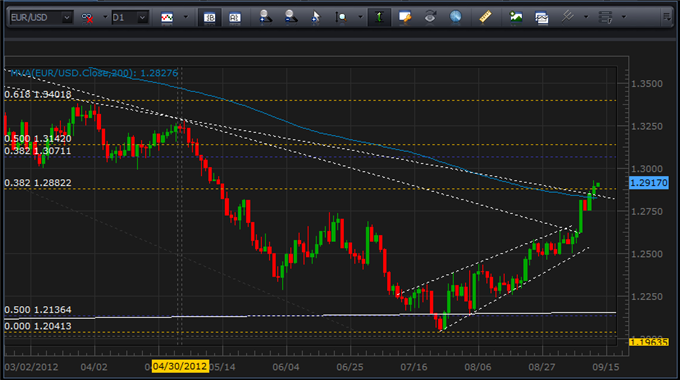Screen dimensions: 680x380
Task: Open the toolbar options menu at far right
Action: (667, 17)
